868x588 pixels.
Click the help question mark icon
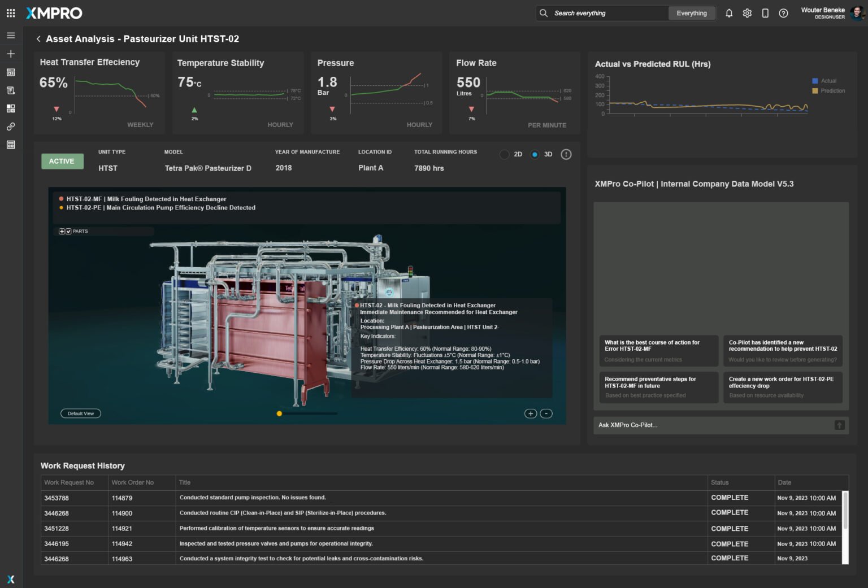coord(783,13)
